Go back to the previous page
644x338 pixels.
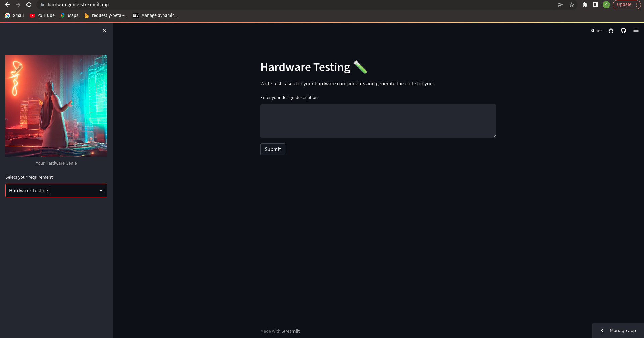7,5
